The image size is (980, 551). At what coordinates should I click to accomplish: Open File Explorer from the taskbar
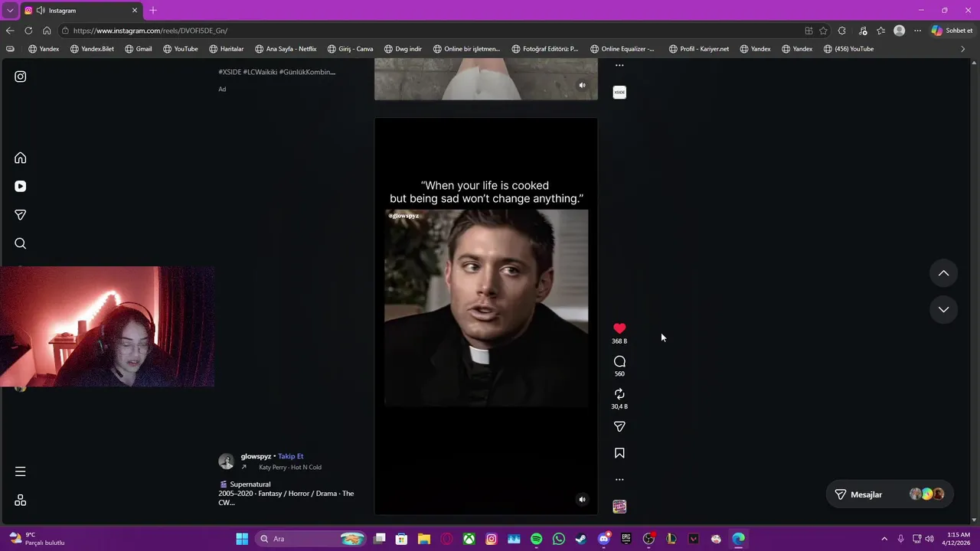click(423, 539)
